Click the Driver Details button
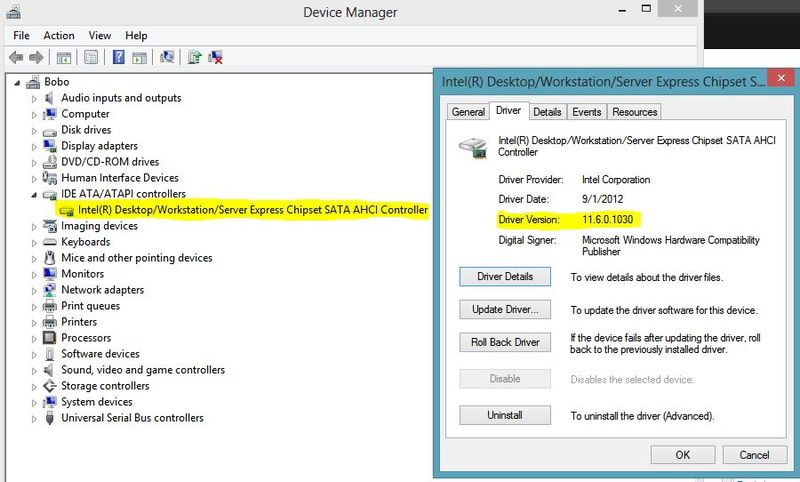Viewport: 800px width, 482px height. click(x=505, y=276)
